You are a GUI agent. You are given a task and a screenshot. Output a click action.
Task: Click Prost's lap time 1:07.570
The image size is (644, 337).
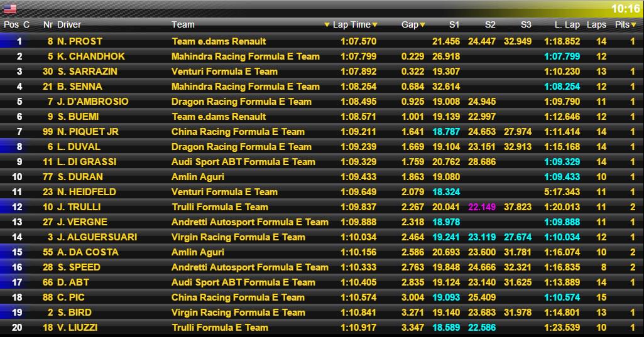358,41
